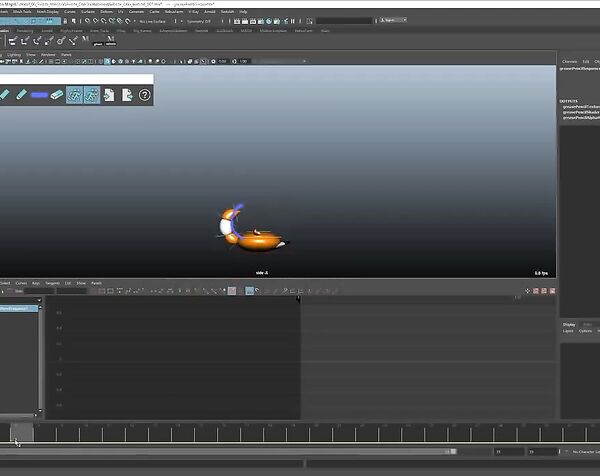Click the Graph Editor current time marker
600x476 pixels.
(298, 299)
